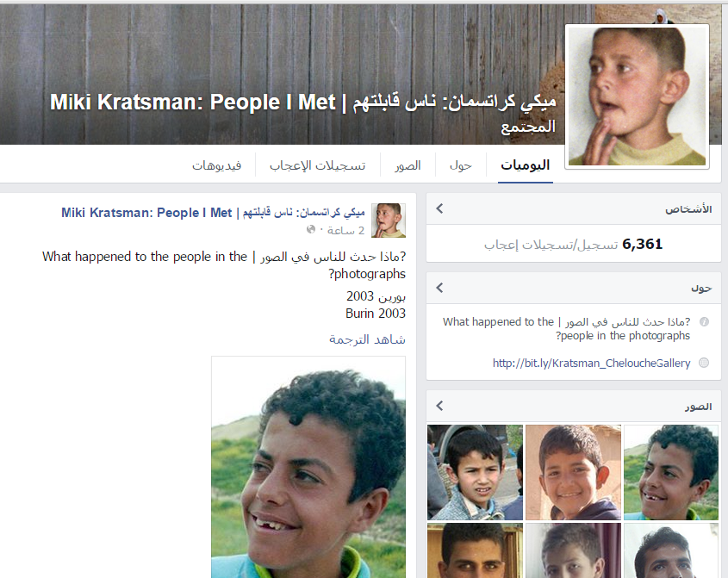This screenshot has width=728, height=578.
Task: Open the bit.ly Kratsman_CheloucheGallery link
Action: (592, 363)
